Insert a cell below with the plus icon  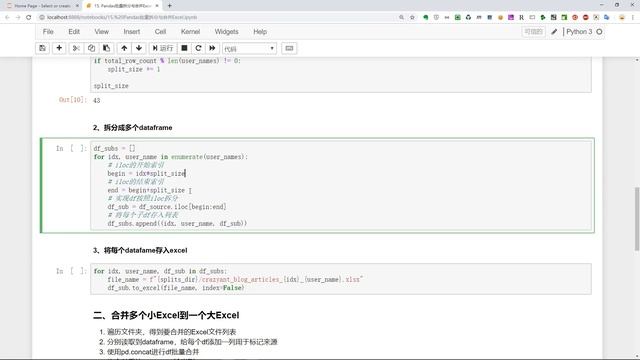(59, 48)
